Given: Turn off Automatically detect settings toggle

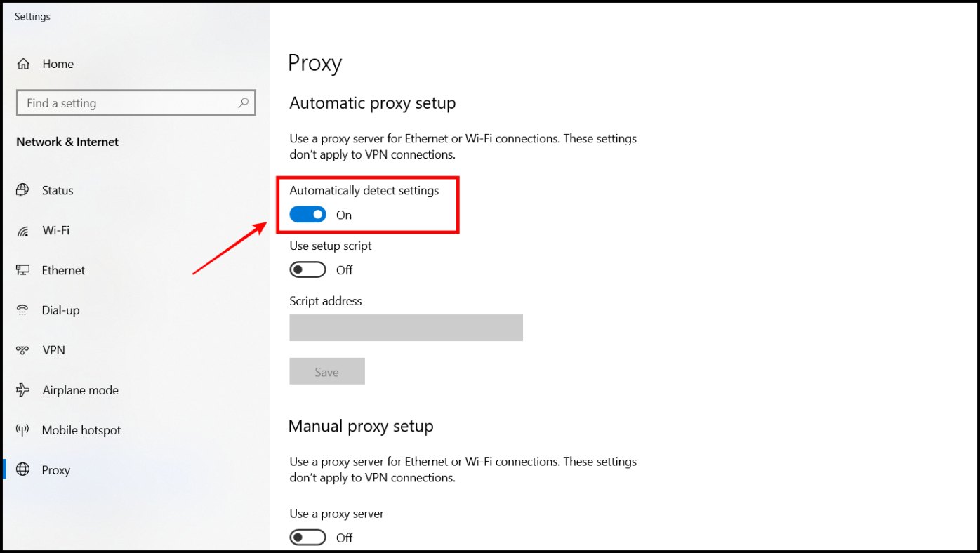Looking at the screenshot, I should point(308,215).
